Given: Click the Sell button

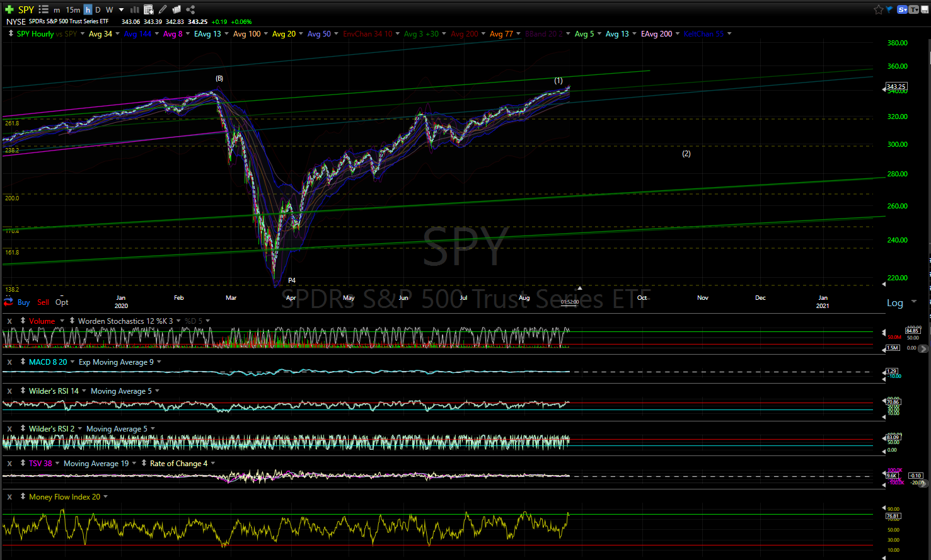Looking at the screenshot, I should pos(43,302).
